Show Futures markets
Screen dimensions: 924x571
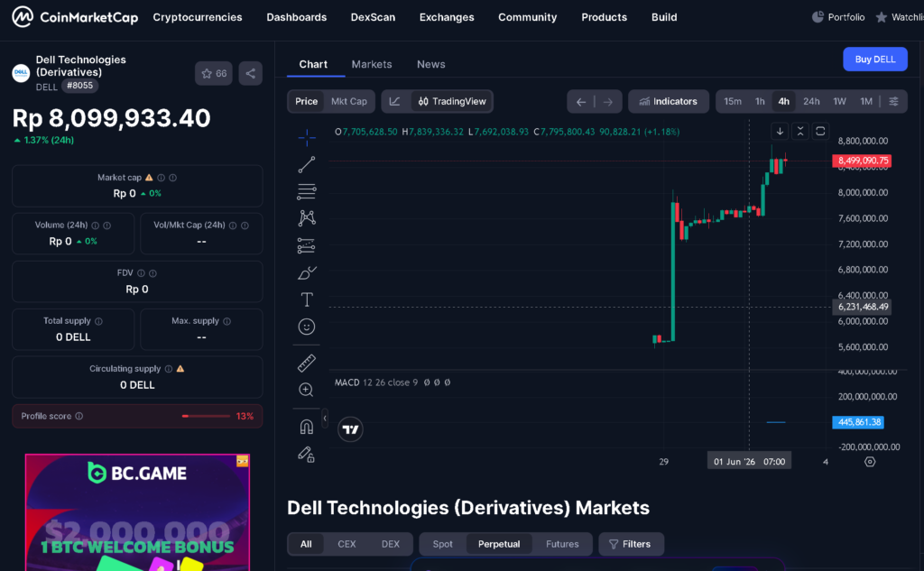pyautogui.click(x=562, y=544)
